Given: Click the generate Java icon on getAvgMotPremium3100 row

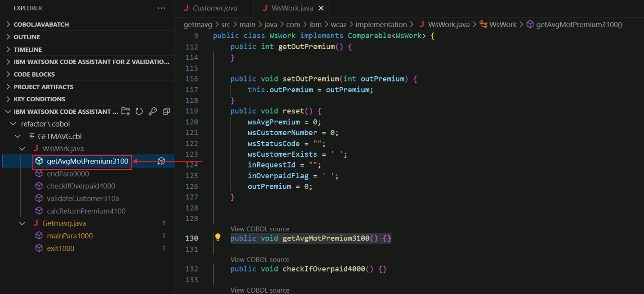Looking at the screenshot, I should [x=161, y=161].
